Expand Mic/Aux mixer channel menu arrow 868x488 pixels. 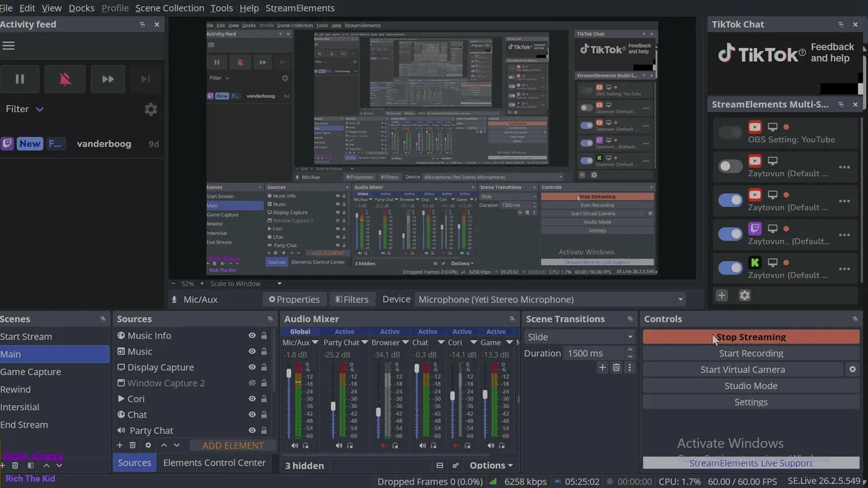click(x=315, y=343)
